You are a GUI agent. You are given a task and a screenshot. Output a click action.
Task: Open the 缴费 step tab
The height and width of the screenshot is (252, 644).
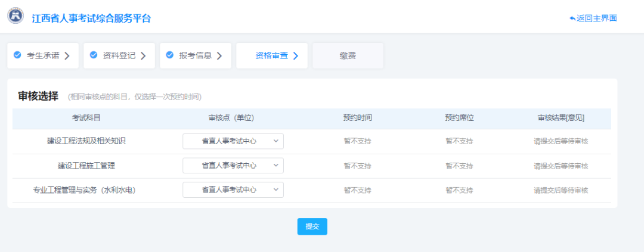(348, 56)
